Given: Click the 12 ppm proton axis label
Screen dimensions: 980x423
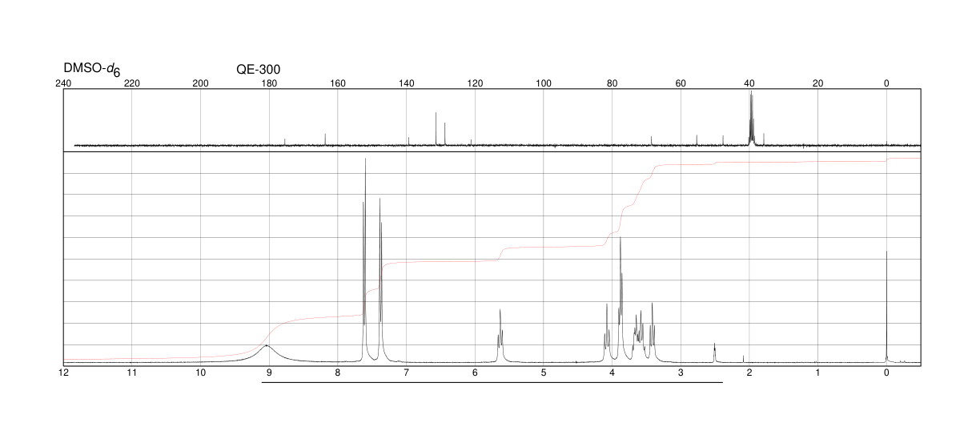Looking at the screenshot, I should (x=64, y=373).
